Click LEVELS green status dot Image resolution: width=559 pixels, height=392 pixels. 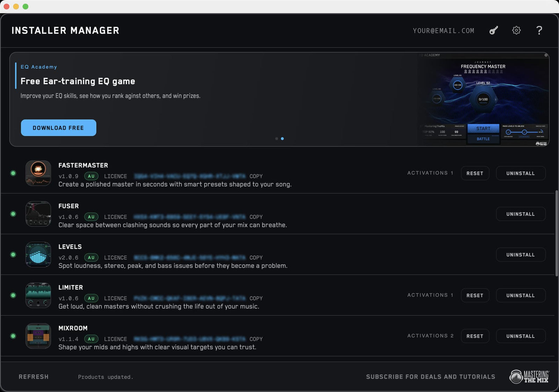pos(13,254)
